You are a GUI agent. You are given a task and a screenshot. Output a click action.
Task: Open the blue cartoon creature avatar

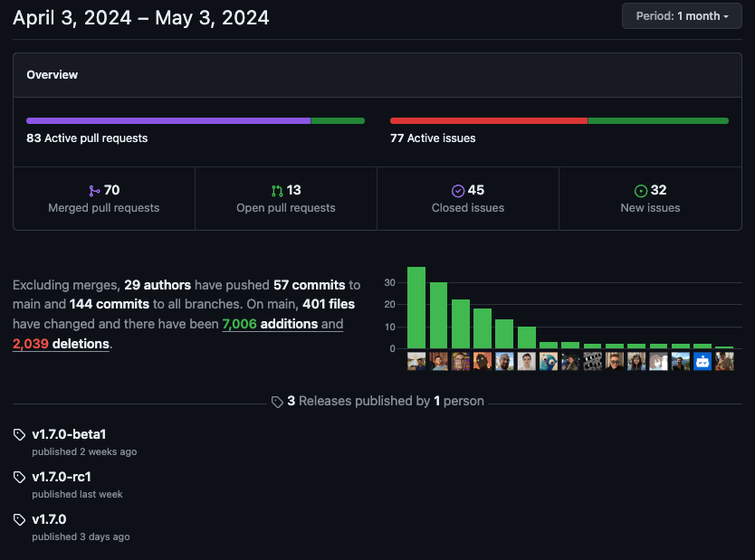(x=549, y=361)
